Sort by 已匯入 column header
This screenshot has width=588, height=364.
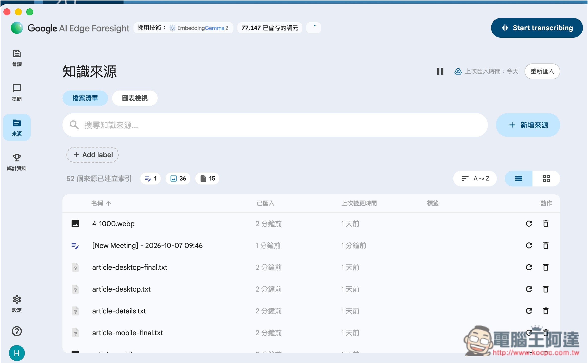point(265,203)
